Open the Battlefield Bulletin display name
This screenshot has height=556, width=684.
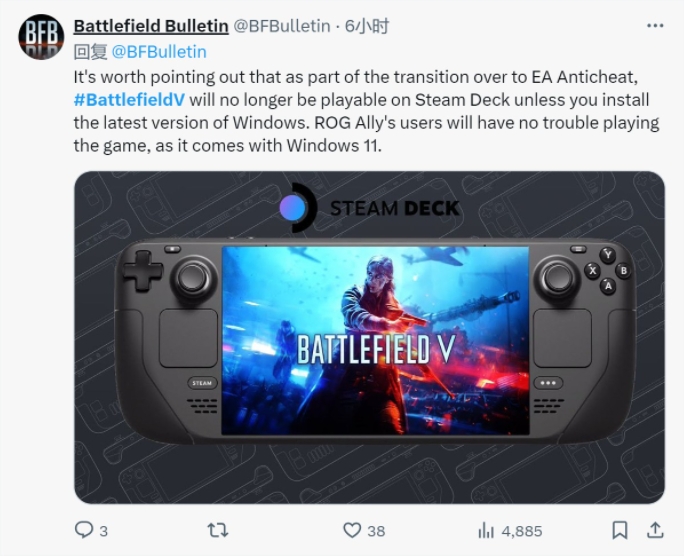pos(151,26)
